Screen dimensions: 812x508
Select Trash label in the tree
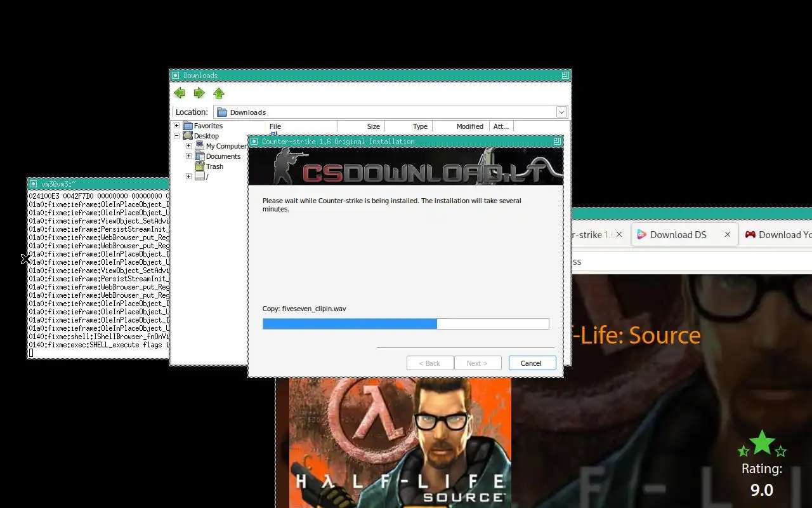(x=214, y=166)
